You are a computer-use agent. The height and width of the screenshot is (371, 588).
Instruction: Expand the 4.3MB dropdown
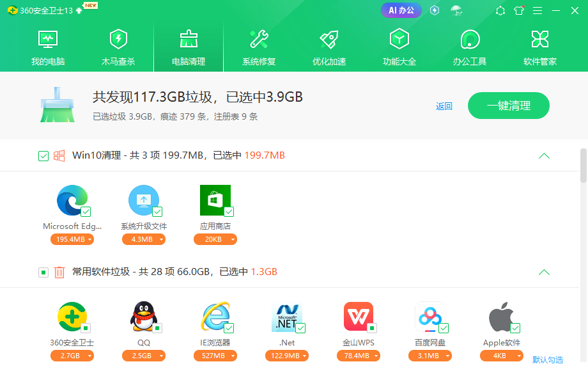point(161,239)
